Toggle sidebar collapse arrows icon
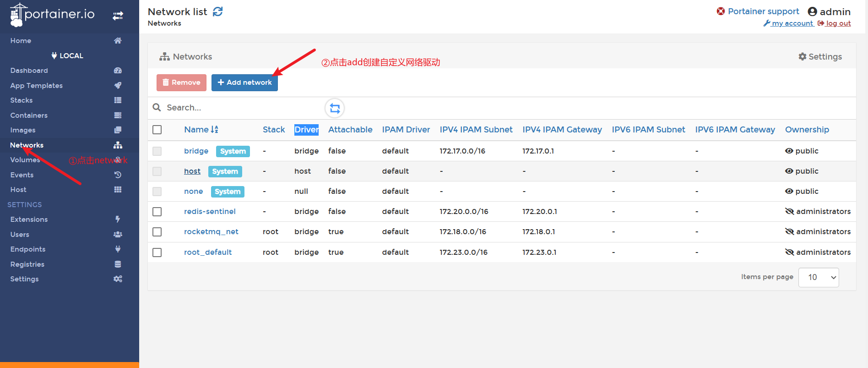This screenshot has height=368, width=868. click(x=118, y=16)
